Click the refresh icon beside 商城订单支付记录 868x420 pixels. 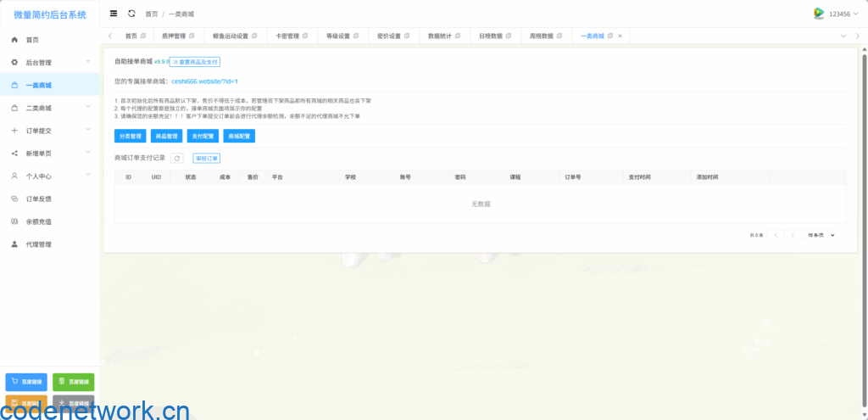point(177,158)
